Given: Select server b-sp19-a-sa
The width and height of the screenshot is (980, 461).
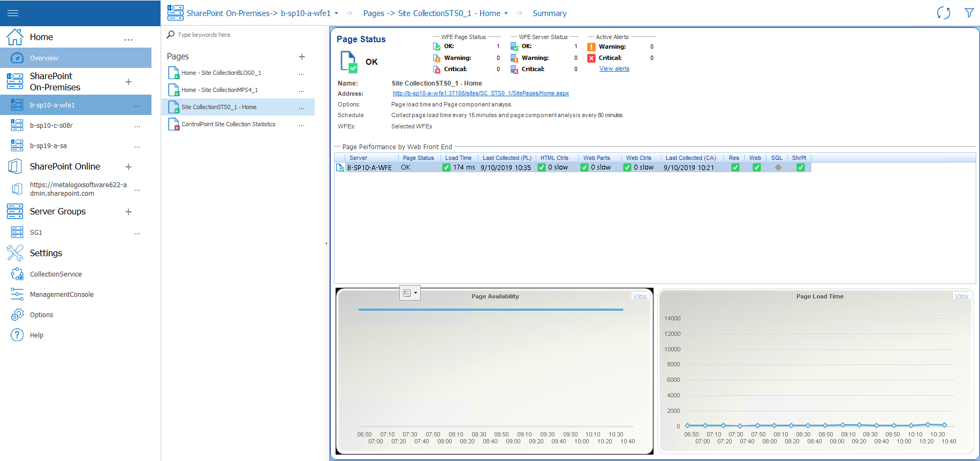Looking at the screenshot, I should click(x=48, y=146).
